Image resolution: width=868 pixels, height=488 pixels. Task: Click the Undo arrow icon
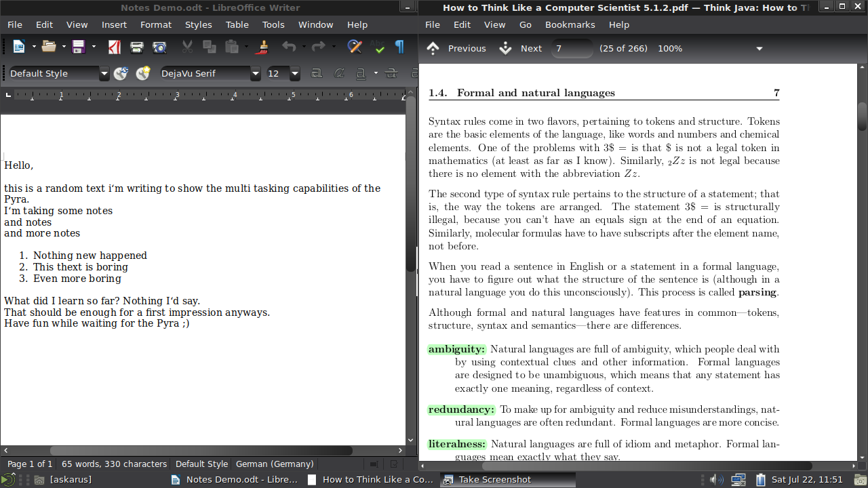(x=290, y=47)
